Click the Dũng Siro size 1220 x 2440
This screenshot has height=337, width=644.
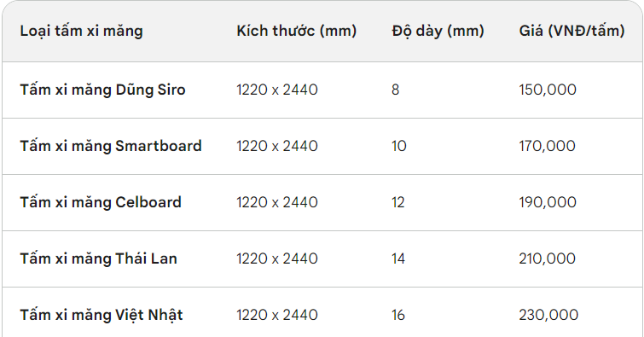[277, 90]
